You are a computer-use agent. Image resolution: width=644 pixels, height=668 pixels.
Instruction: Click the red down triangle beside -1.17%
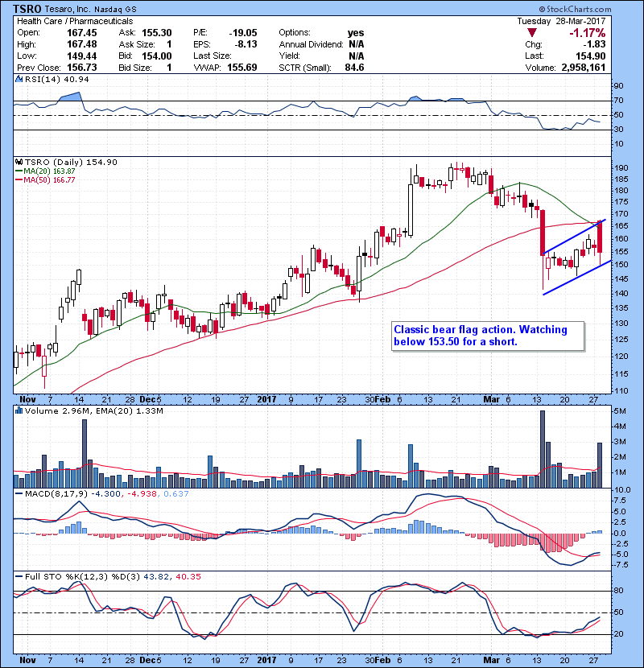(531, 33)
